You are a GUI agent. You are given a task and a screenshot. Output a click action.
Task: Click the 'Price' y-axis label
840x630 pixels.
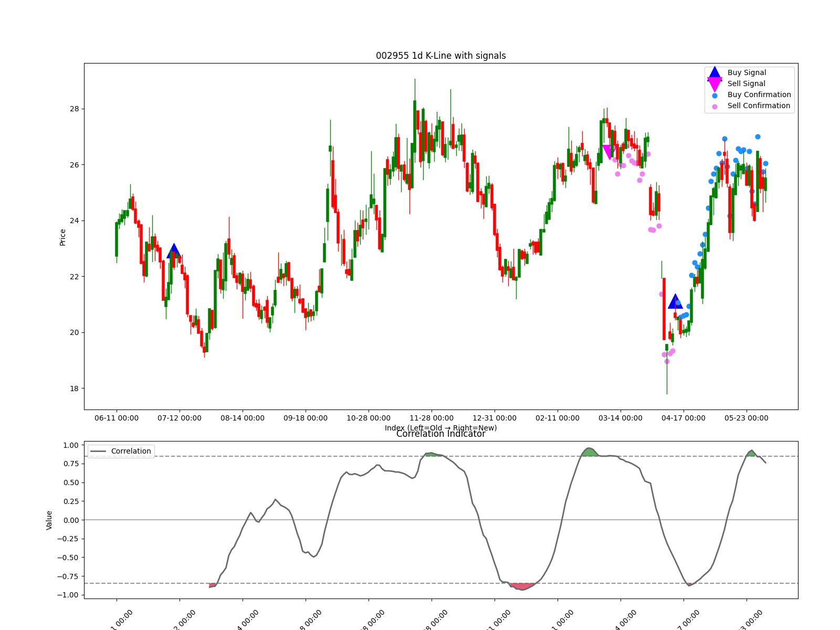tap(62, 237)
